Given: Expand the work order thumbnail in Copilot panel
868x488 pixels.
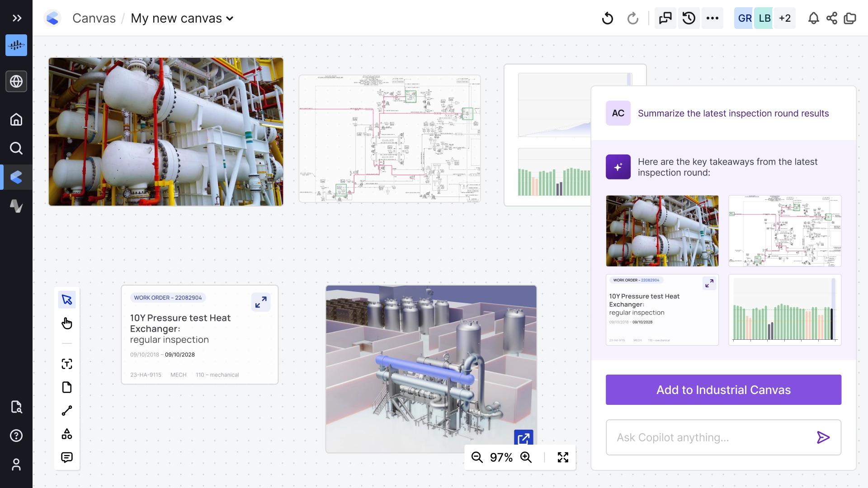Looking at the screenshot, I should click(x=709, y=283).
